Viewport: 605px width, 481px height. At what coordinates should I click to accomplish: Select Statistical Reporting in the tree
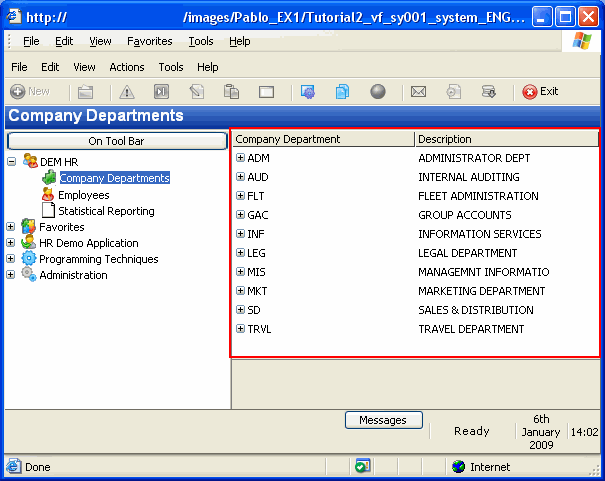click(x=106, y=211)
